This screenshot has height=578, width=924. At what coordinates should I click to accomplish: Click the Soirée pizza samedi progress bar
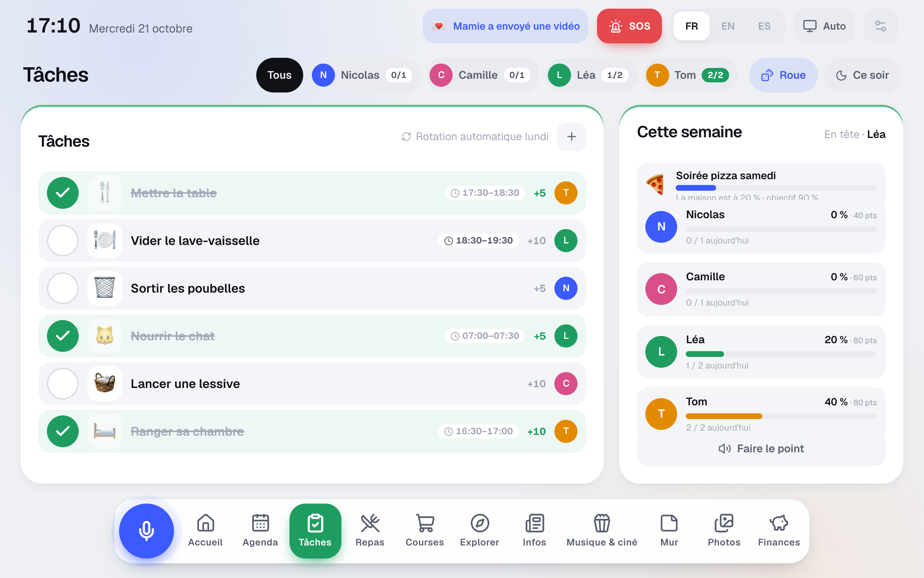click(x=776, y=188)
